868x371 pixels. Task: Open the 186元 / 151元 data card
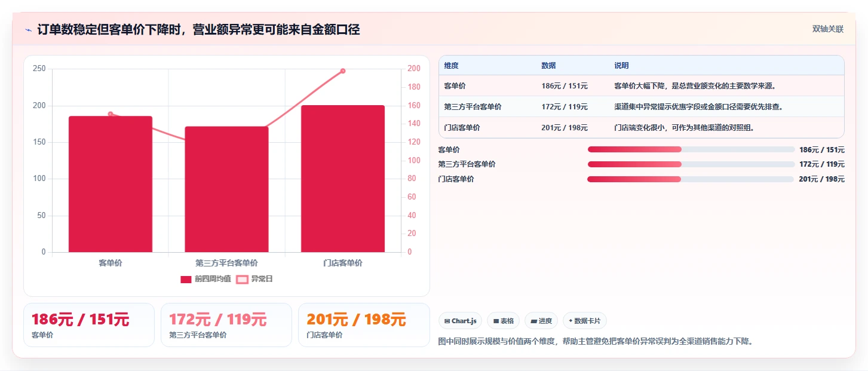click(x=89, y=325)
